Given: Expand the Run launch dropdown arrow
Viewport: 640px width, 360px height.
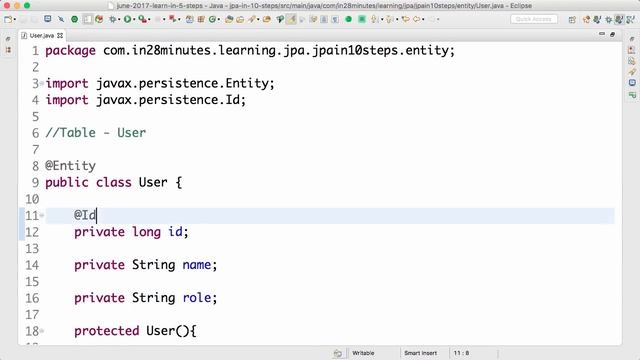Looking at the screenshot, I should (x=134, y=19).
